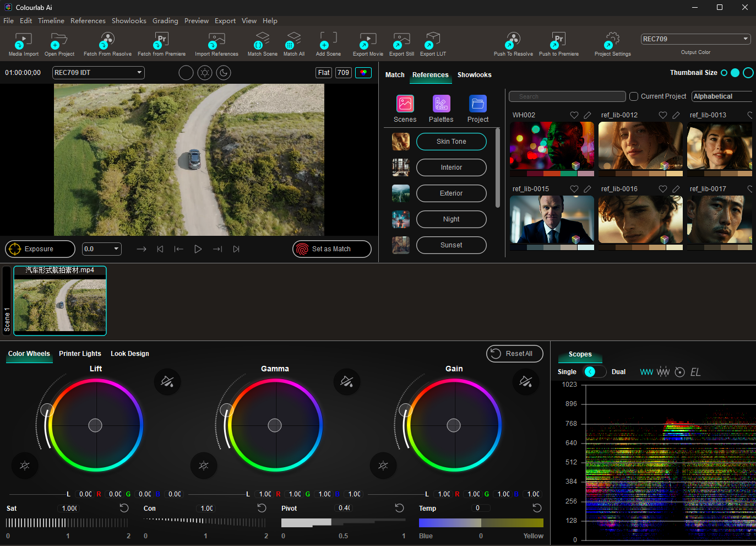The width and height of the screenshot is (756, 546).
Task: Click the crossed-out paint bucket icon beside Lift
Action: pos(167,381)
